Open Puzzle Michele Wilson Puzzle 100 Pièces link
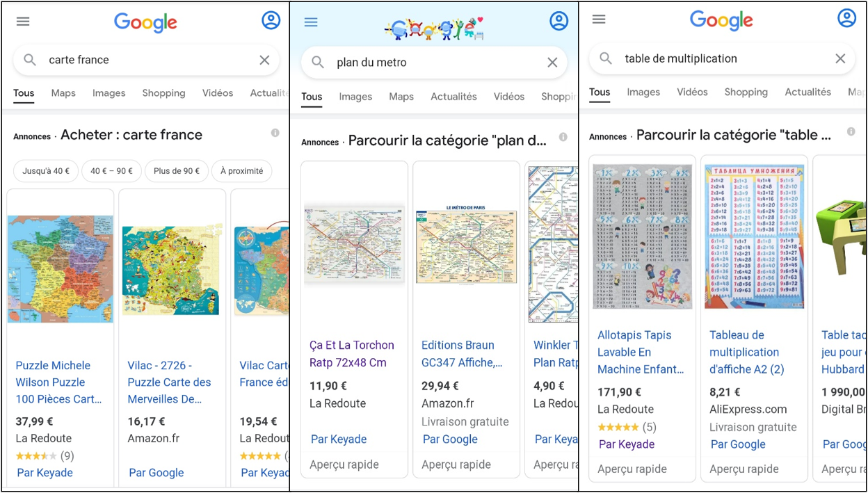This screenshot has height=493, width=868. point(58,382)
